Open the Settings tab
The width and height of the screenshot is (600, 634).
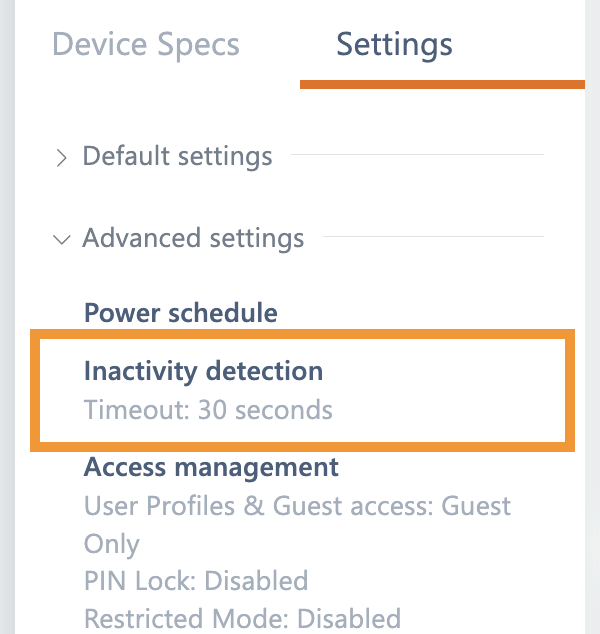[x=394, y=45]
